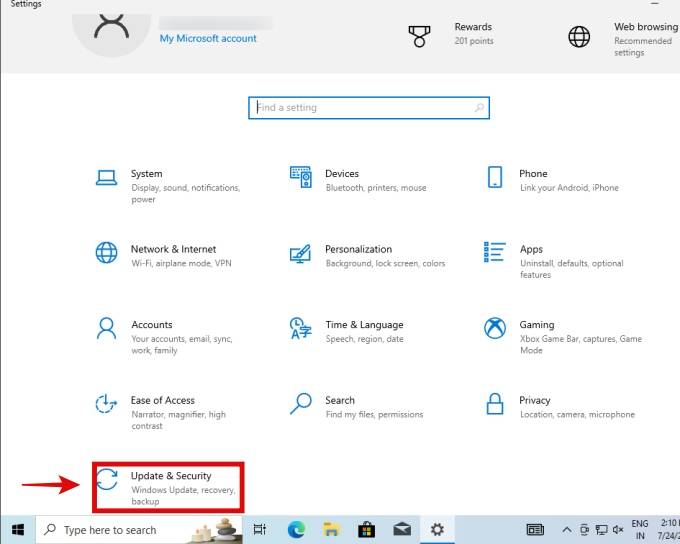The height and width of the screenshot is (544, 680).
Task: Select Privacy category label
Action: pos(535,400)
